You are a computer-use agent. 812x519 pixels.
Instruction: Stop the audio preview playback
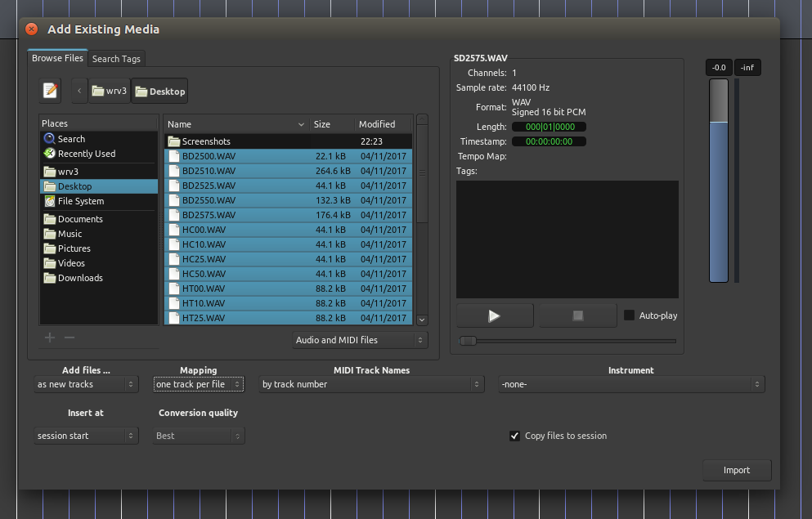[577, 315]
